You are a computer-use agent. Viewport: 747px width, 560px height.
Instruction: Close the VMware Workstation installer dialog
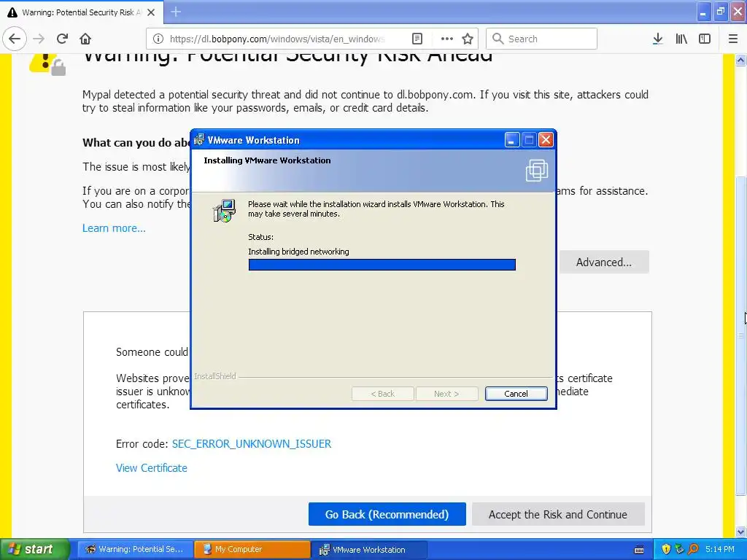click(x=546, y=140)
